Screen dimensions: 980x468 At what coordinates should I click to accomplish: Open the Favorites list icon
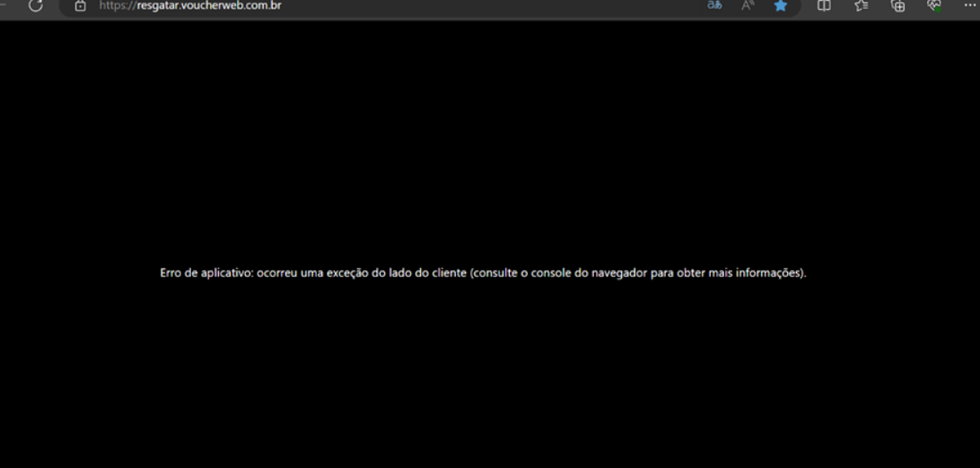pyautogui.click(x=862, y=5)
